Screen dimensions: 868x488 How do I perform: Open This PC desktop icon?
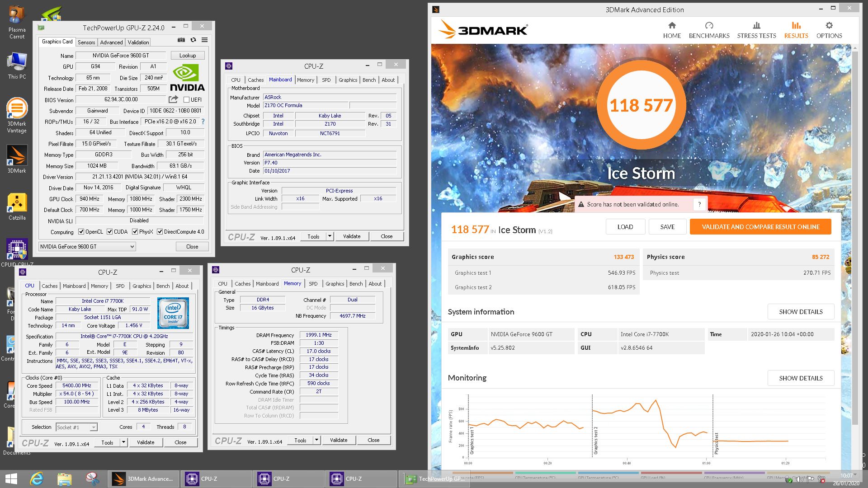coord(17,66)
